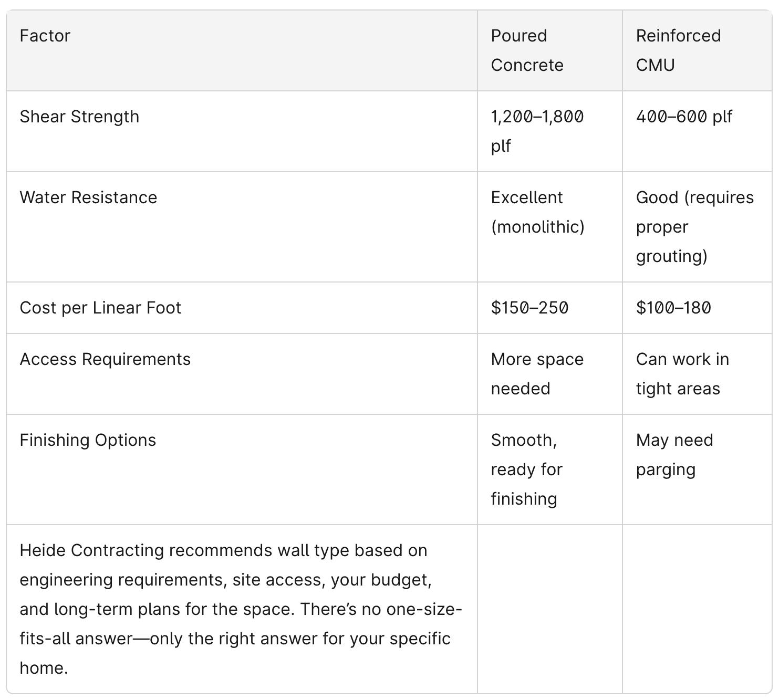Click the "Factor" column header
779x700 pixels.
45,36
